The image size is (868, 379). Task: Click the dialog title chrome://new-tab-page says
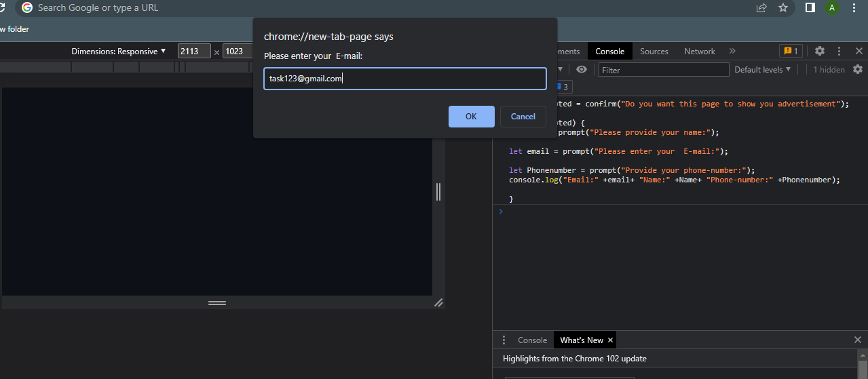[328, 37]
